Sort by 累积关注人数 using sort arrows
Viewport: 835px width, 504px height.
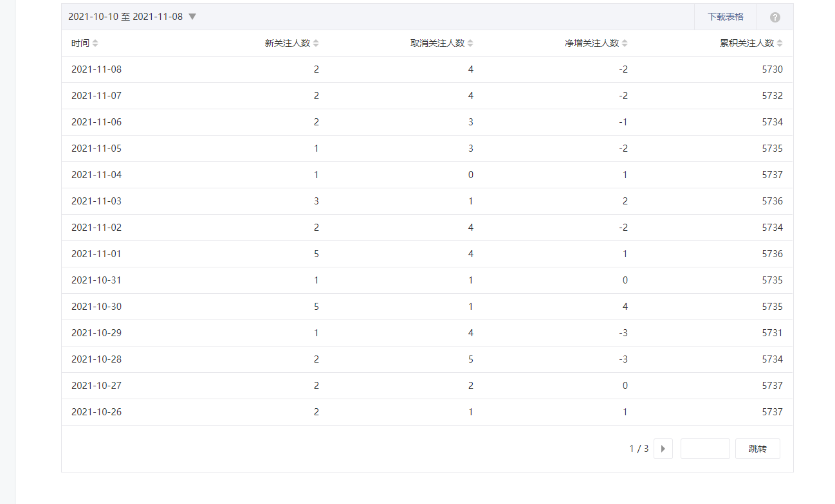(780, 43)
